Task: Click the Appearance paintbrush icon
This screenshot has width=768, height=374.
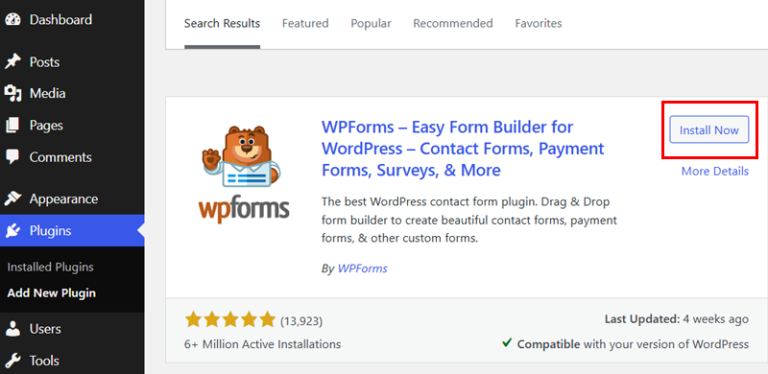Action: 13,199
